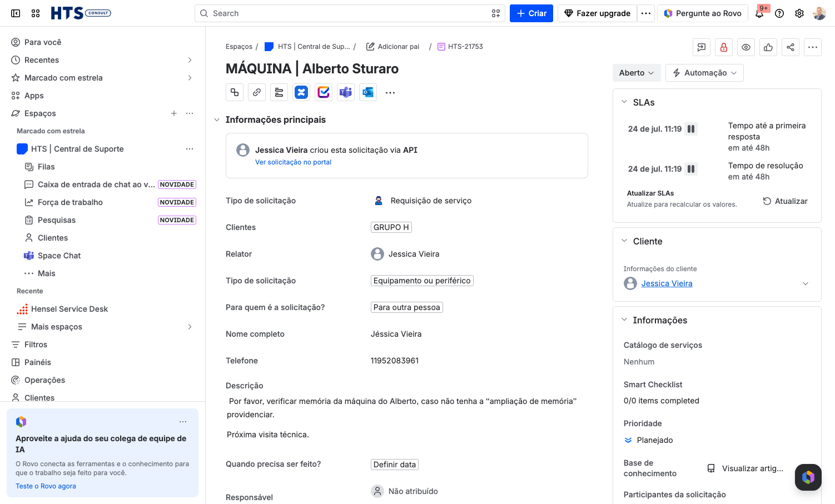
Task: Open the Automação dropdown
Action: 704,73
